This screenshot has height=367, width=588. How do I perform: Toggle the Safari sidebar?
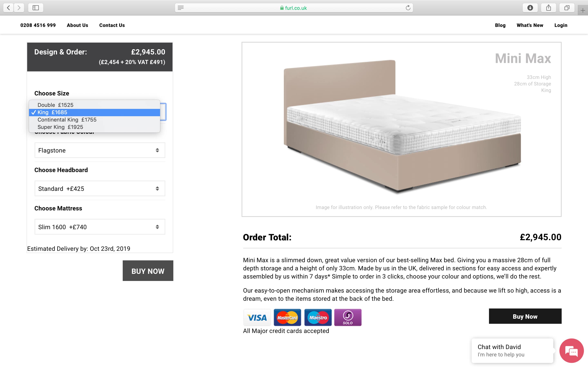tap(36, 8)
